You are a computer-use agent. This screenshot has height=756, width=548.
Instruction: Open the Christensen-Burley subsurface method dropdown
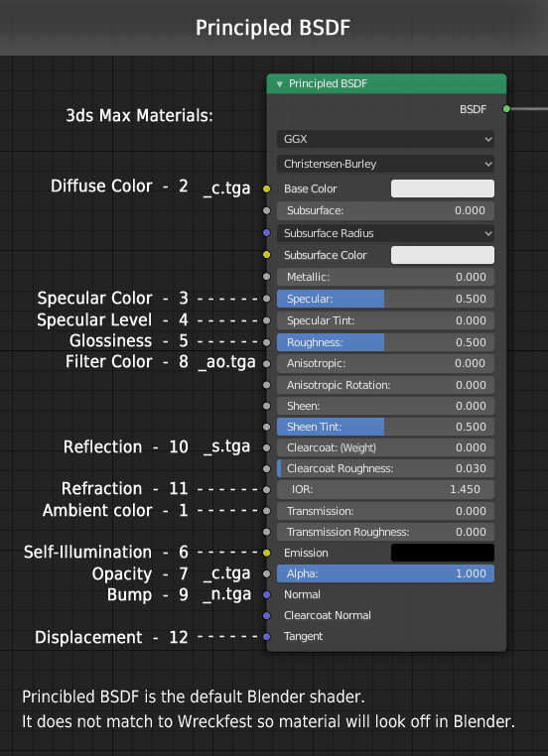coord(385,164)
